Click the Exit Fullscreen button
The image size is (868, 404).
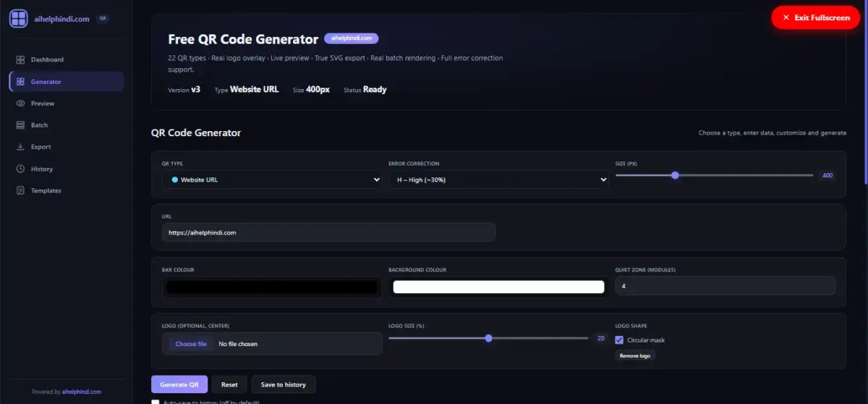815,17
